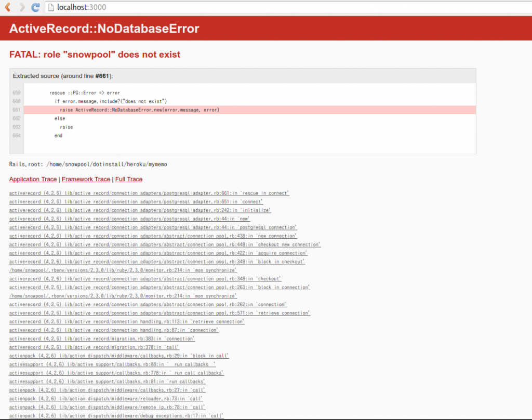Open postgresql_adapter.rb line 242 initialize trace
Screen dimensions: 532x420
(140, 210)
